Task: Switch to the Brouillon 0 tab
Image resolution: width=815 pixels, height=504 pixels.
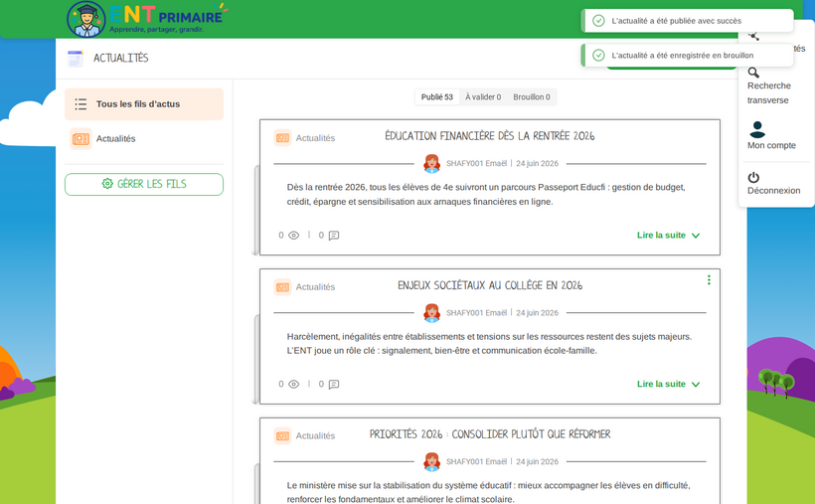Action: [x=531, y=97]
